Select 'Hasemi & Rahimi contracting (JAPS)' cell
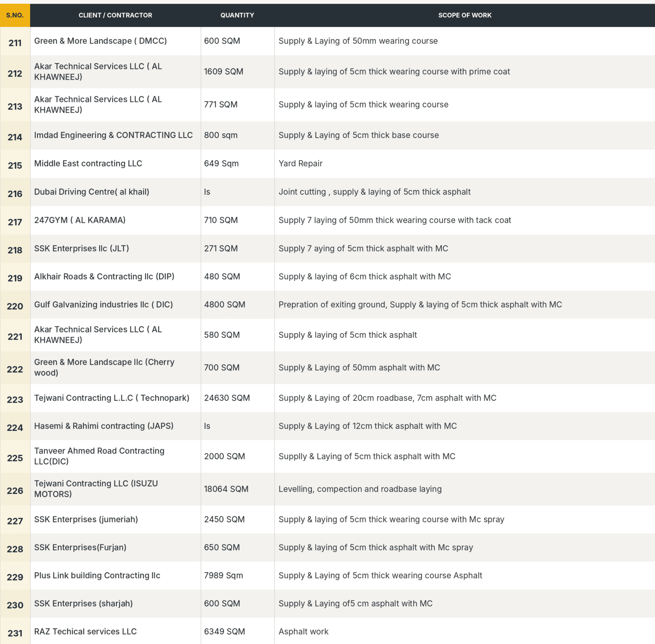 (x=115, y=426)
